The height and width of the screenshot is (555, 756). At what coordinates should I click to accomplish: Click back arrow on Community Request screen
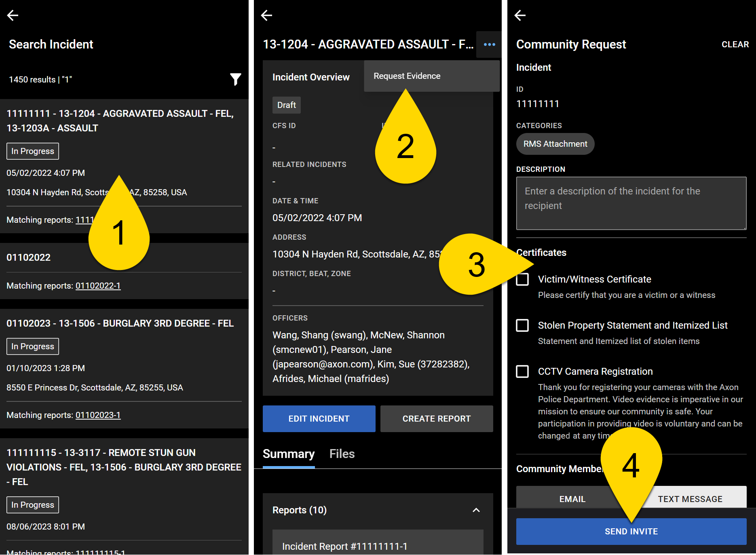tap(520, 15)
